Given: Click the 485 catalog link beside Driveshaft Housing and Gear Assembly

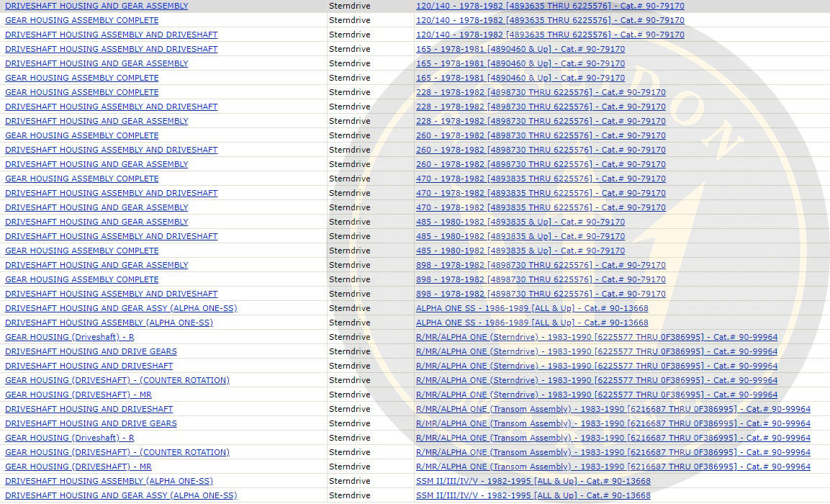Looking at the screenshot, I should pyautogui.click(x=520, y=222).
